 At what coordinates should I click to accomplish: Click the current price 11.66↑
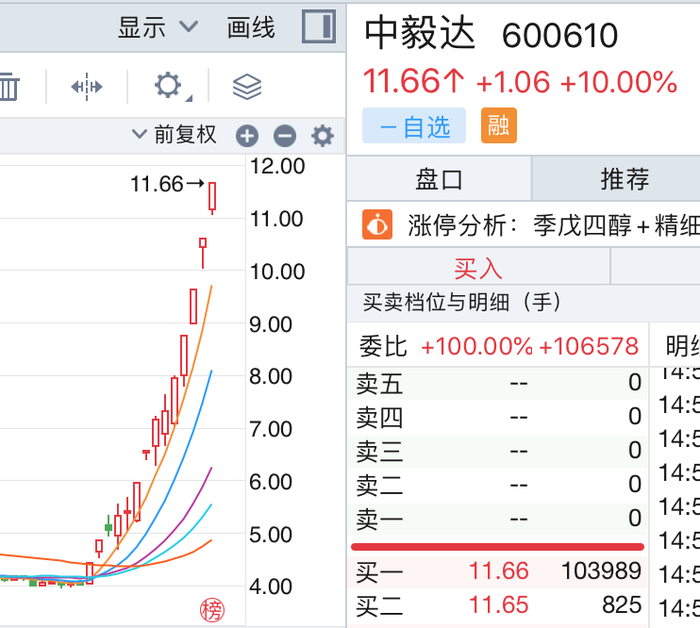[x=413, y=82]
